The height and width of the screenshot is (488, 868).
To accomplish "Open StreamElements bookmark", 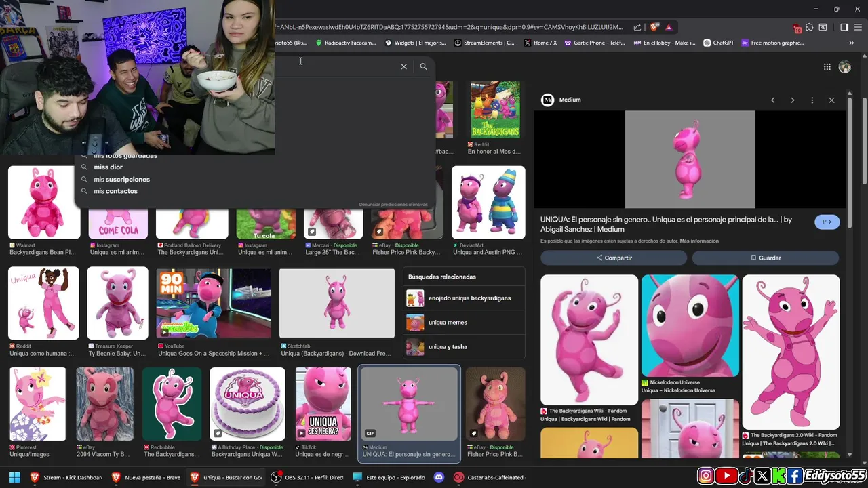I will 484,43.
